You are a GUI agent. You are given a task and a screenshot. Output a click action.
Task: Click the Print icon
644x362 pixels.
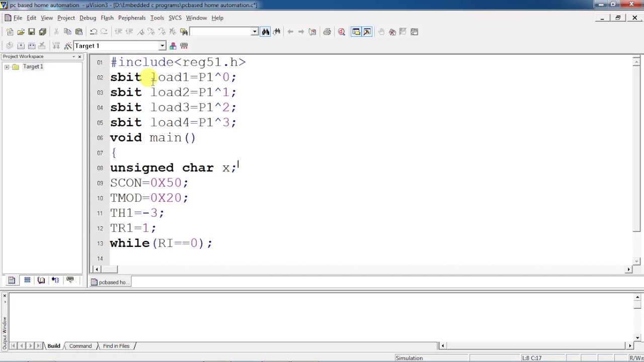[x=327, y=32]
